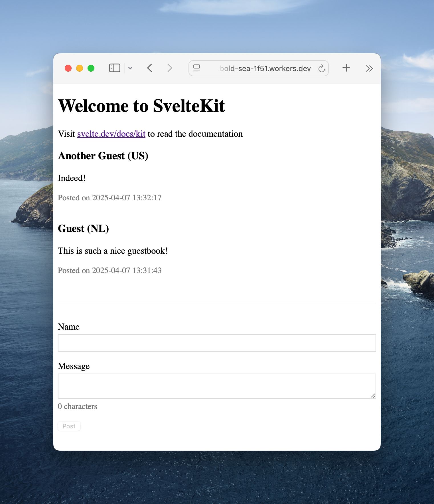Screen dimensions: 434x504
Task: Click "This is such a nice guestbook!" text
Action: point(113,251)
